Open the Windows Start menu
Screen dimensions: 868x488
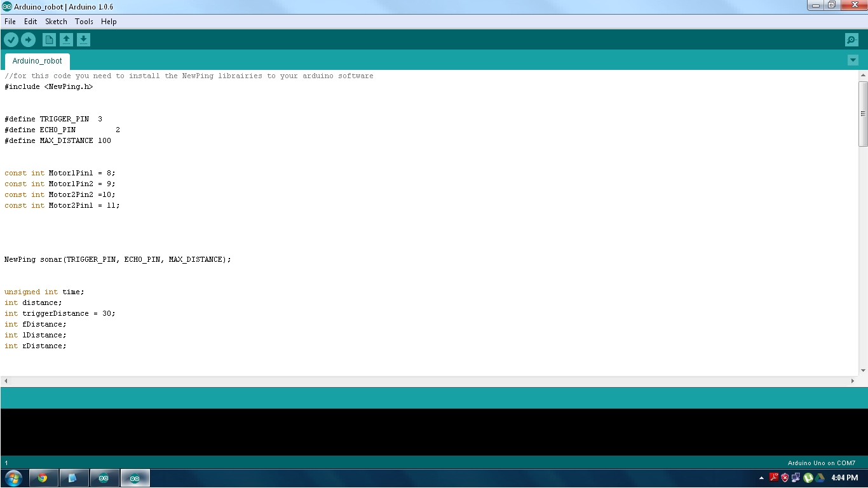click(x=13, y=478)
